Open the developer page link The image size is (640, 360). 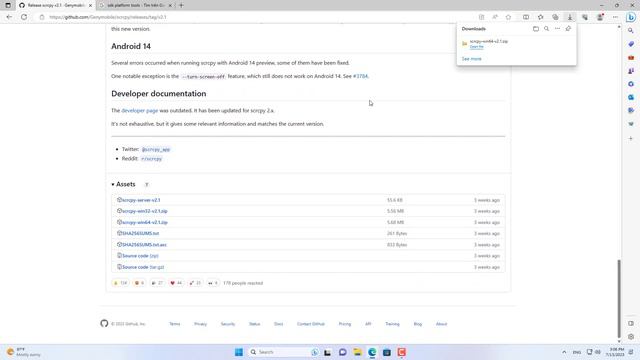tap(140, 111)
